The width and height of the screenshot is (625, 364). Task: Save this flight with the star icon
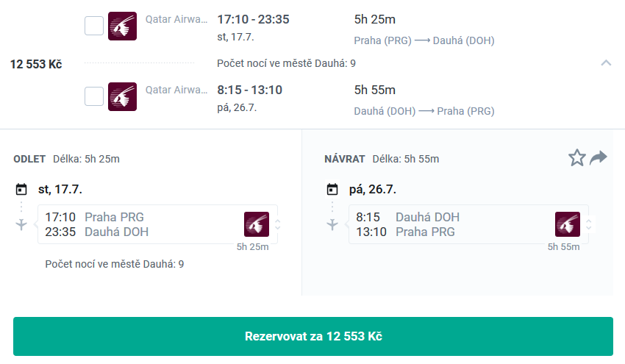(x=576, y=158)
